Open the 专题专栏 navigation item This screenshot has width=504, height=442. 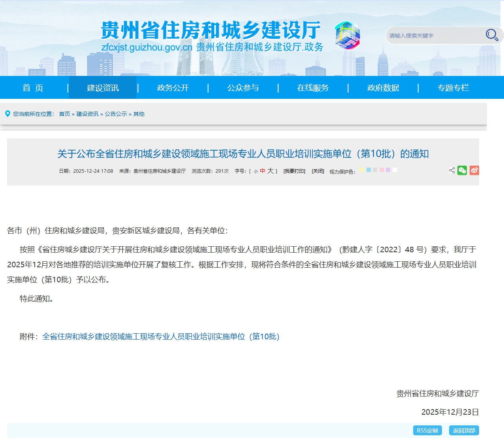pos(453,88)
